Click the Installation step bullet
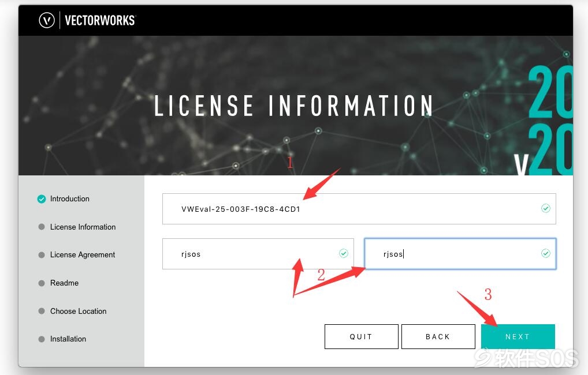The height and width of the screenshot is (375, 588). coord(42,339)
